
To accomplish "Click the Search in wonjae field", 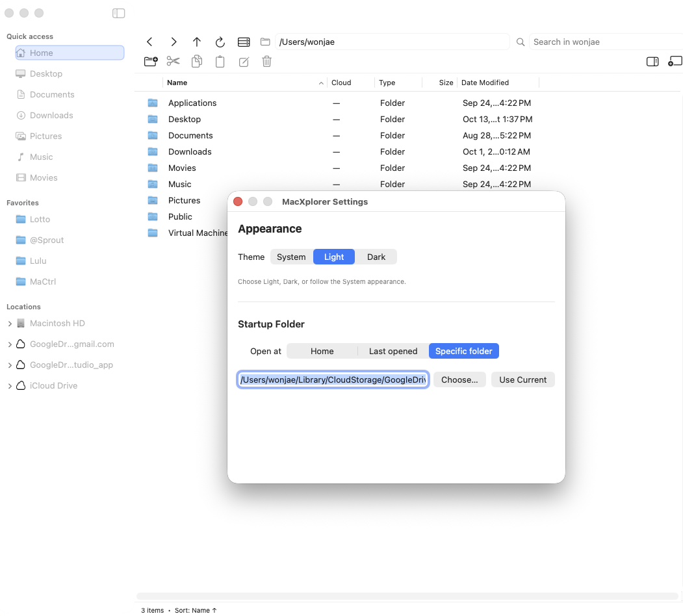I will coord(606,42).
